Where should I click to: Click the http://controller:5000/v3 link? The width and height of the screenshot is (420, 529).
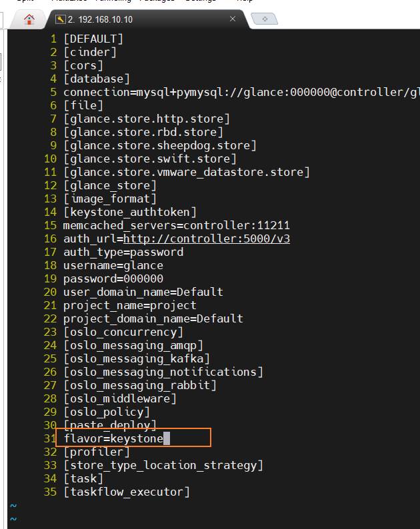click(x=207, y=239)
